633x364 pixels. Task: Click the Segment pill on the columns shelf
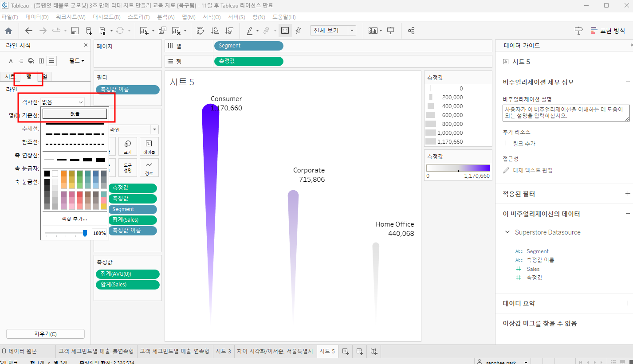click(x=248, y=46)
